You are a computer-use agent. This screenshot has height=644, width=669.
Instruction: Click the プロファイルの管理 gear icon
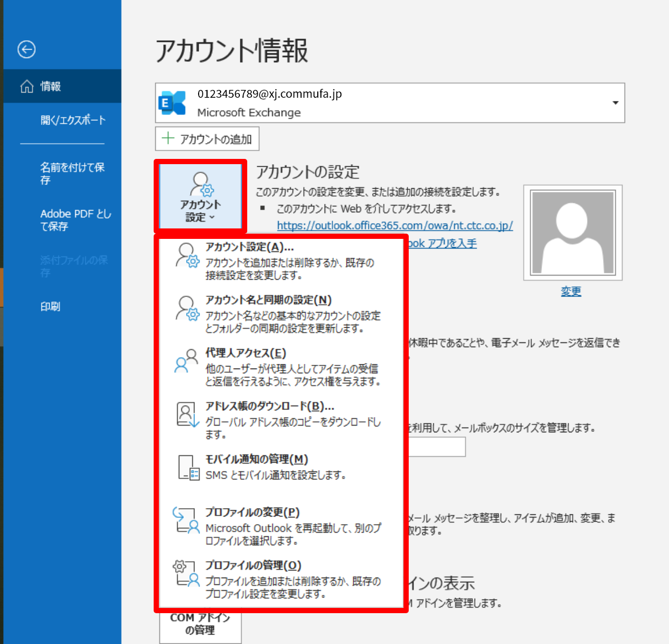point(186,573)
